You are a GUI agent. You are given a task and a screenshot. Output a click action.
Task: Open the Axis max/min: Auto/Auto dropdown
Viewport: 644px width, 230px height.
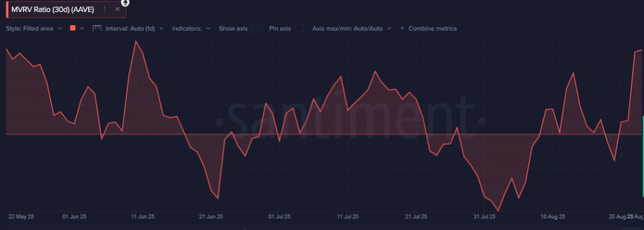pyautogui.click(x=352, y=28)
